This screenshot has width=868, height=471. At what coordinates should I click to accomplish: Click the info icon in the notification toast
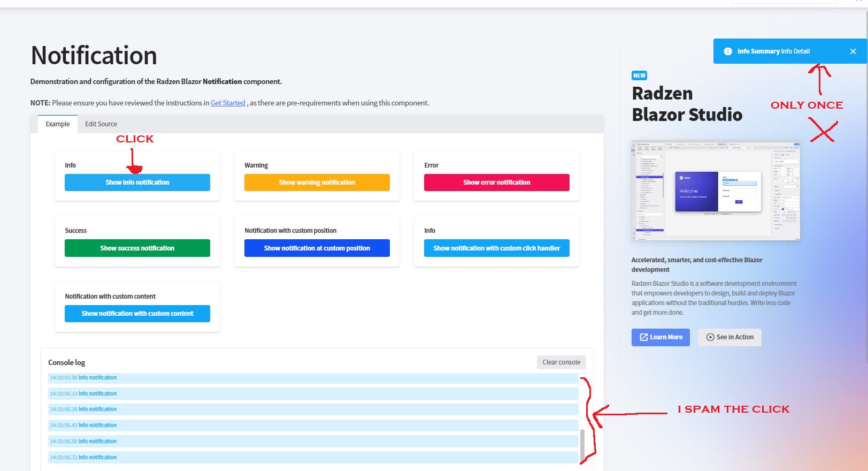(727, 51)
